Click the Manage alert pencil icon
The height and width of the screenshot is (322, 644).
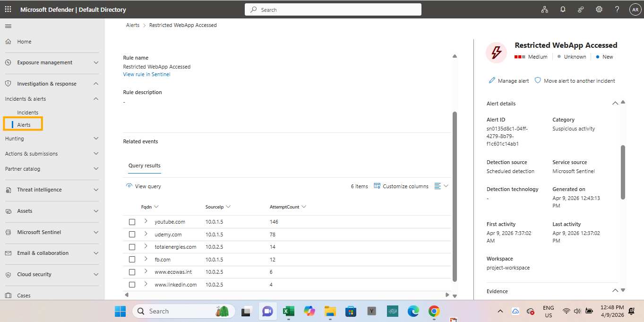click(492, 81)
